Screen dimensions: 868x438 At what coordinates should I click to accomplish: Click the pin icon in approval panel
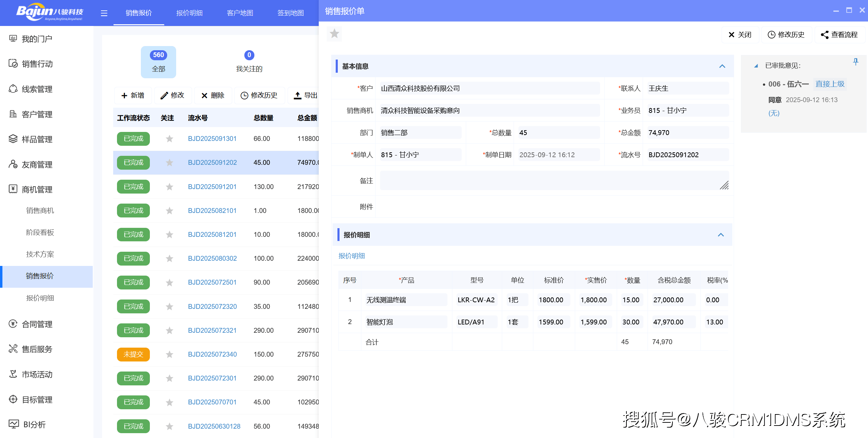point(856,62)
